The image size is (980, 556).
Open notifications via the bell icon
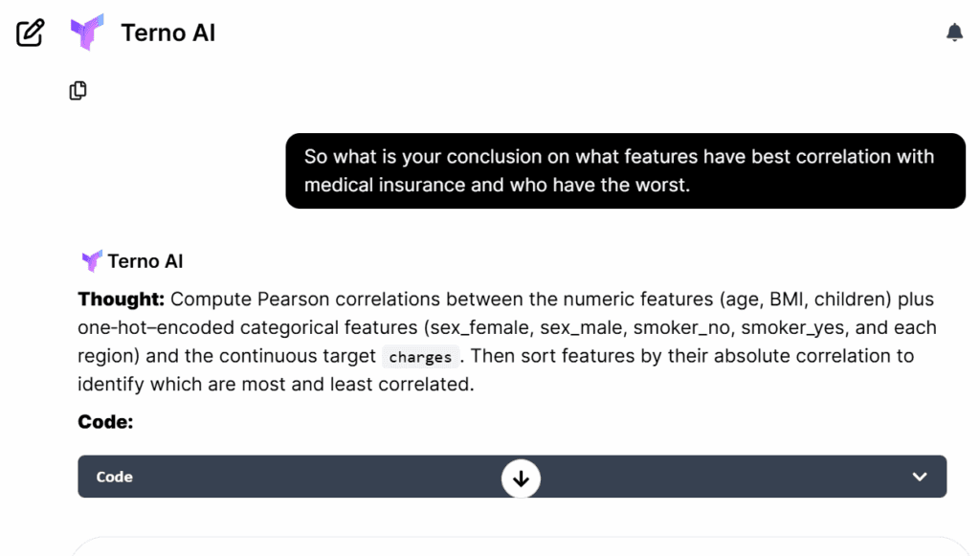[x=954, y=33]
